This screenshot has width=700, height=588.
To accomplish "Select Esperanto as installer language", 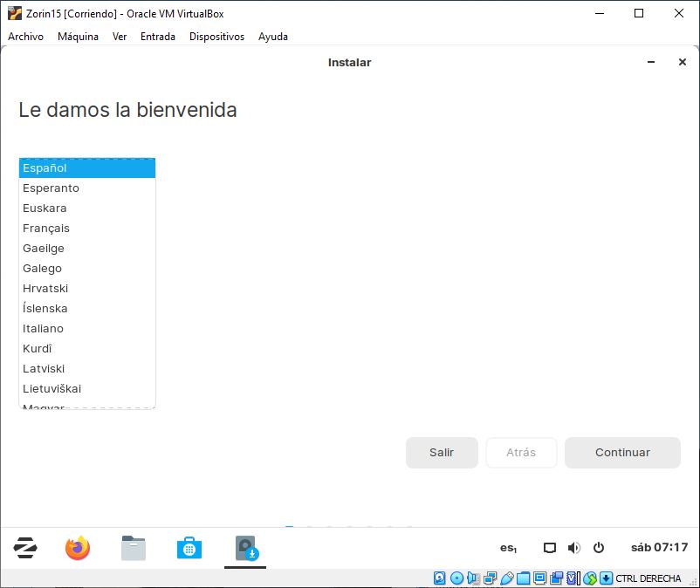I will (51, 188).
